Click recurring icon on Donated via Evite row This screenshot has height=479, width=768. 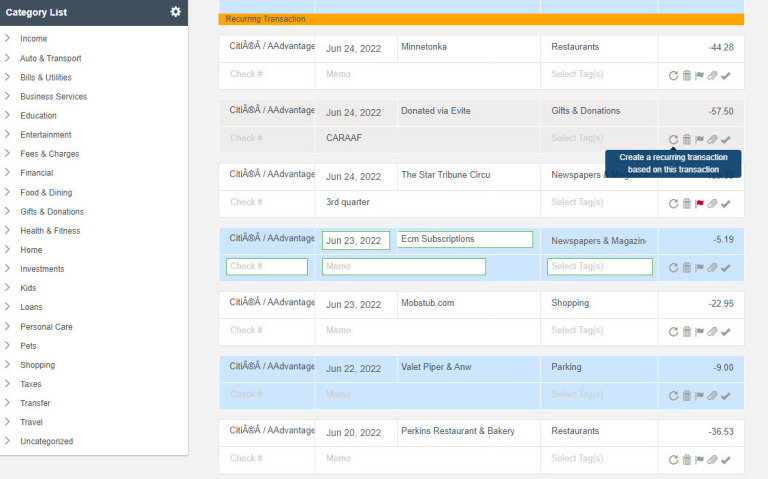tap(673, 140)
